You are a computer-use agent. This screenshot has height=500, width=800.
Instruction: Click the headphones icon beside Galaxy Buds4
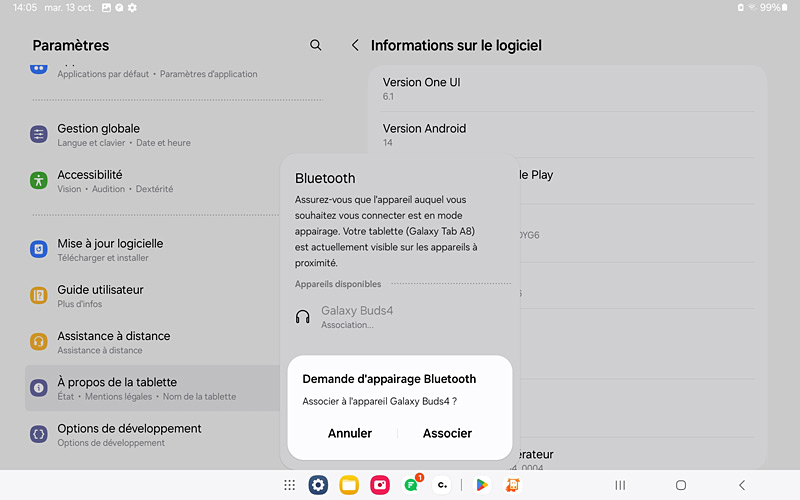click(x=303, y=317)
